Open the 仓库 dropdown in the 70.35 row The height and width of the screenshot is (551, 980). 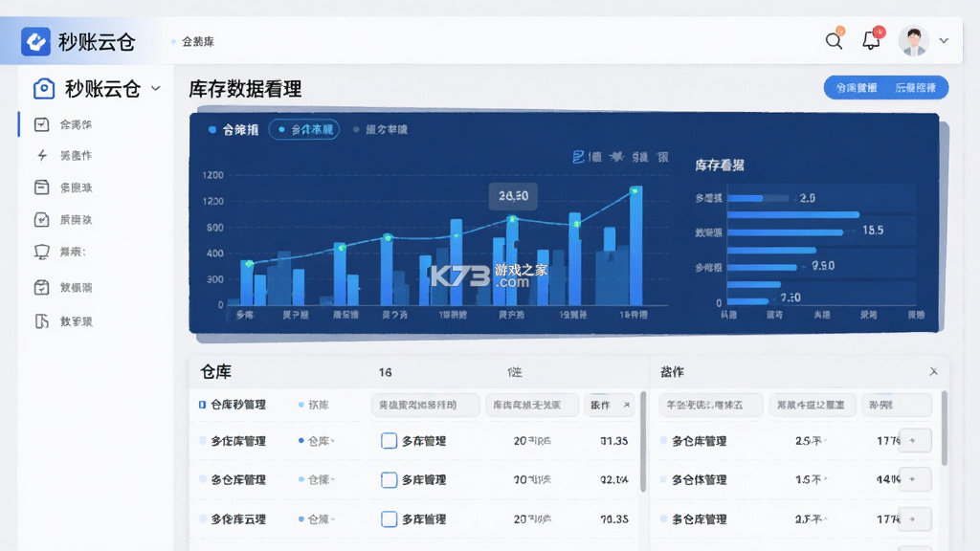point(317,519)
